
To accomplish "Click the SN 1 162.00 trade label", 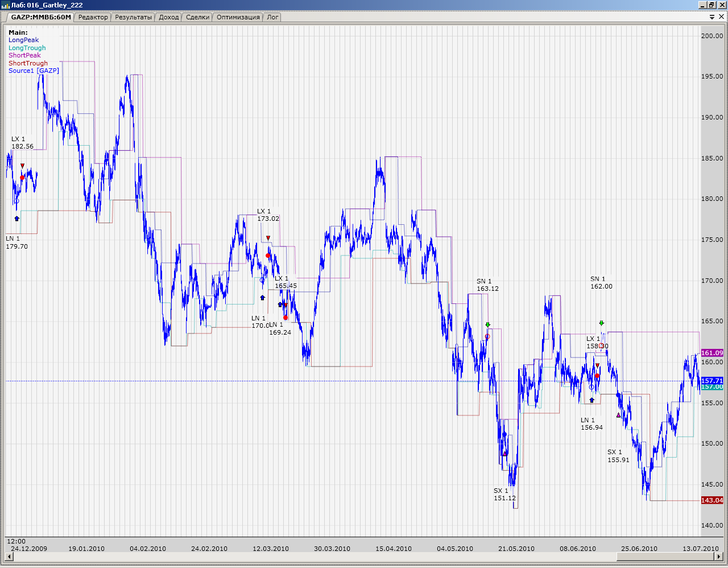I will tap(602, 283).
